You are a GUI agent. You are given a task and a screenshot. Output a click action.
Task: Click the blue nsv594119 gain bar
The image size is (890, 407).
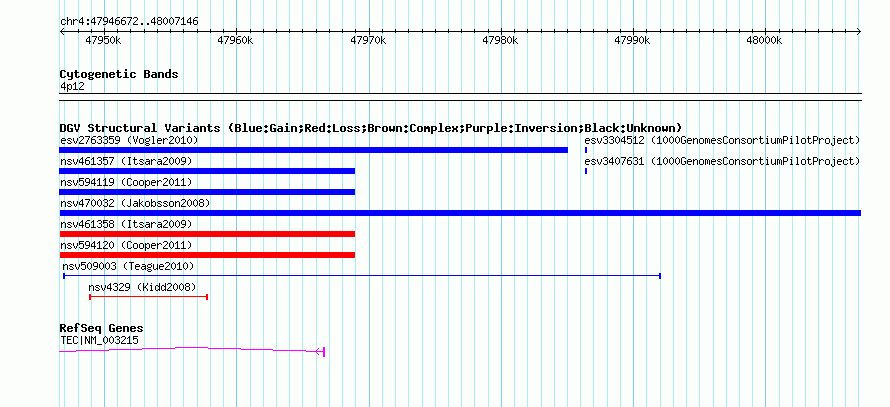click(207, 192)
